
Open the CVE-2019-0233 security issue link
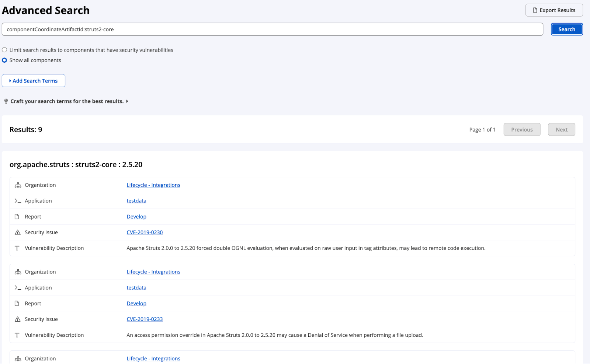[x=145, y=319]
